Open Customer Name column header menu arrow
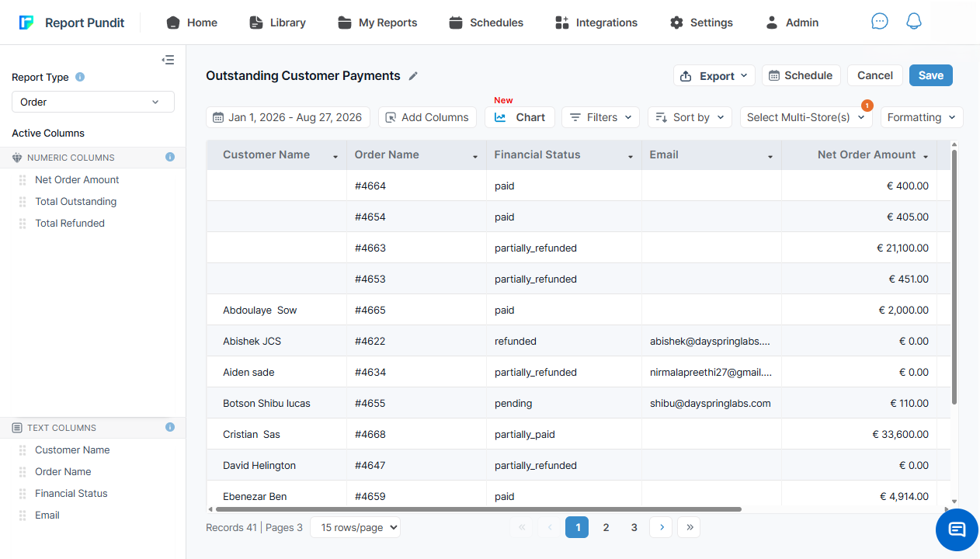The image size is (980, 559). coord(335,157)
